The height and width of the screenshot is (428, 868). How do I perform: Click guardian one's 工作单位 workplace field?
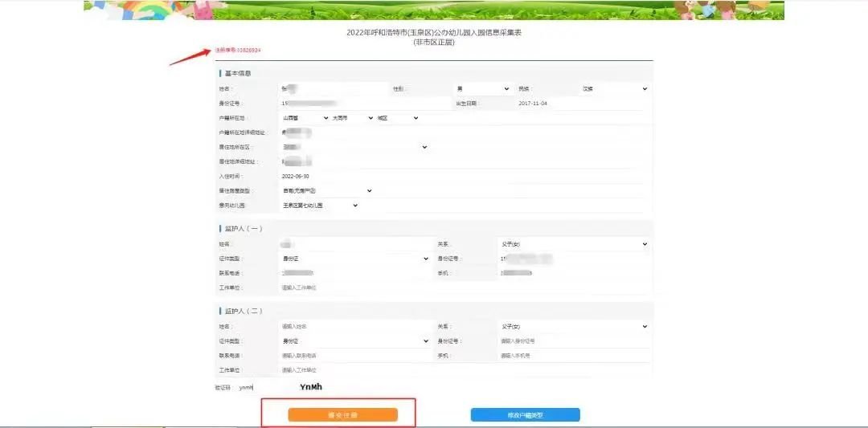point(354,287)
